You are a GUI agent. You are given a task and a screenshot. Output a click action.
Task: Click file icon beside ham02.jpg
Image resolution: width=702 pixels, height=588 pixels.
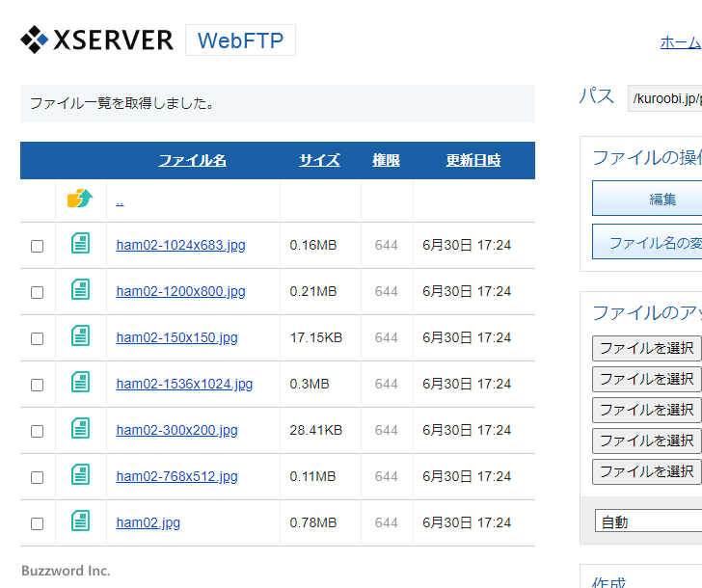(81, 521)
